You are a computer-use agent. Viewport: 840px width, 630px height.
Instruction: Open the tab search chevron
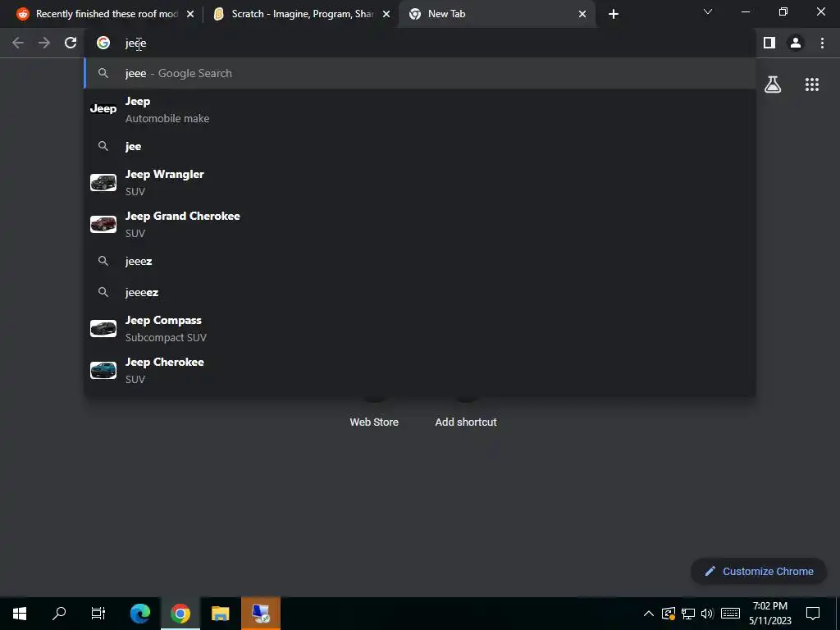pos(708,11)
